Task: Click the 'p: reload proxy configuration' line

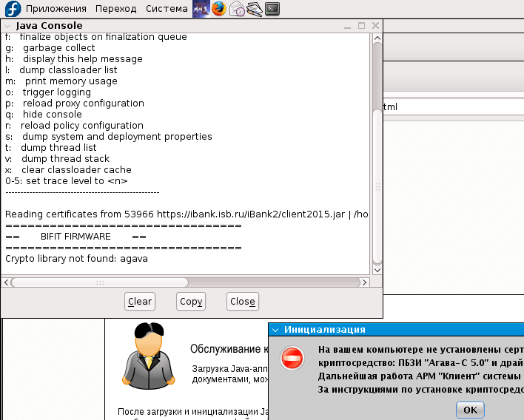Action: click(x=75, y=104)
